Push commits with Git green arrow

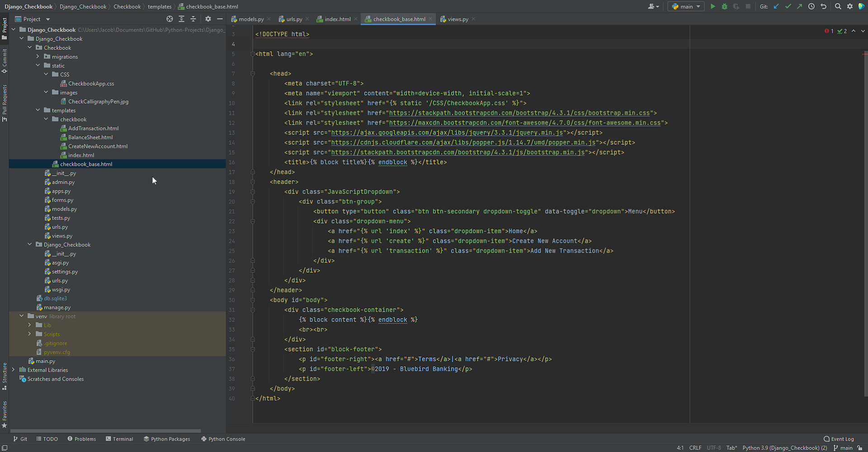pyautogui.click(x=799, y=6)
